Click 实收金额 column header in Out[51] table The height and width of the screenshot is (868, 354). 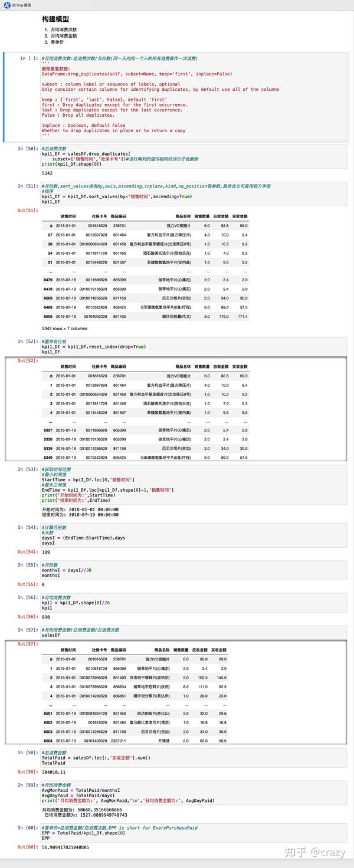click(x=240, y=217)
